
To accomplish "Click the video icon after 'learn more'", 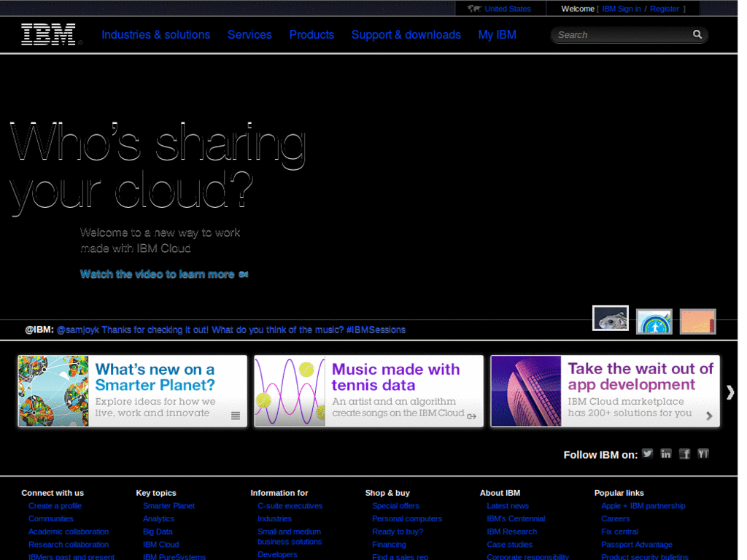I will point(244,275).
